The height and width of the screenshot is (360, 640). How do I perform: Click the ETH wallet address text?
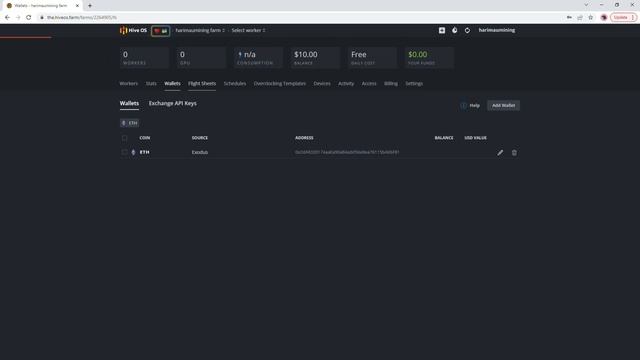coord(347,152)
